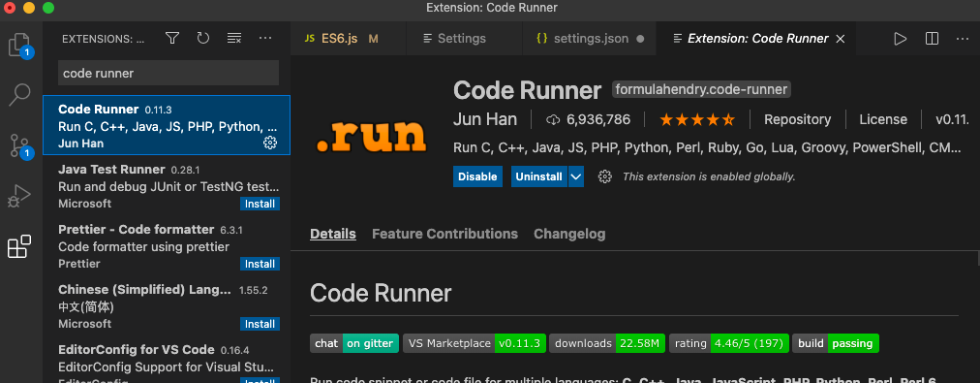Viewport: 980px width, 383px height.
Task: Click the rating 4.46/5 badge
Action: coord(729,343)
